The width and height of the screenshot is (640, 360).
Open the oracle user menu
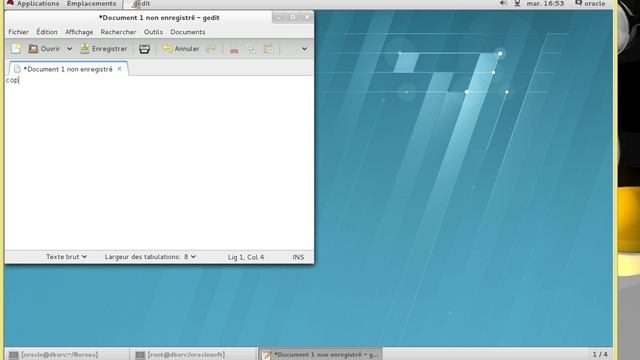tap(590, 4)
